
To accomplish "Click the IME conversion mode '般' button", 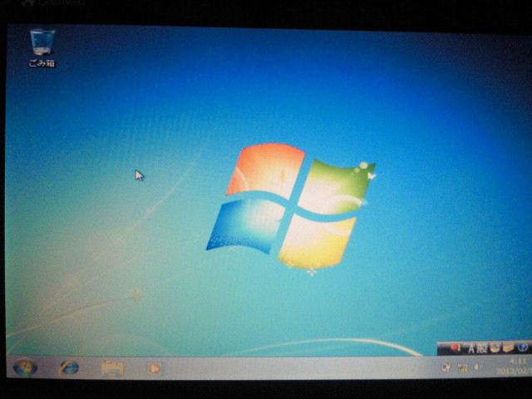I will pos(482,348).
